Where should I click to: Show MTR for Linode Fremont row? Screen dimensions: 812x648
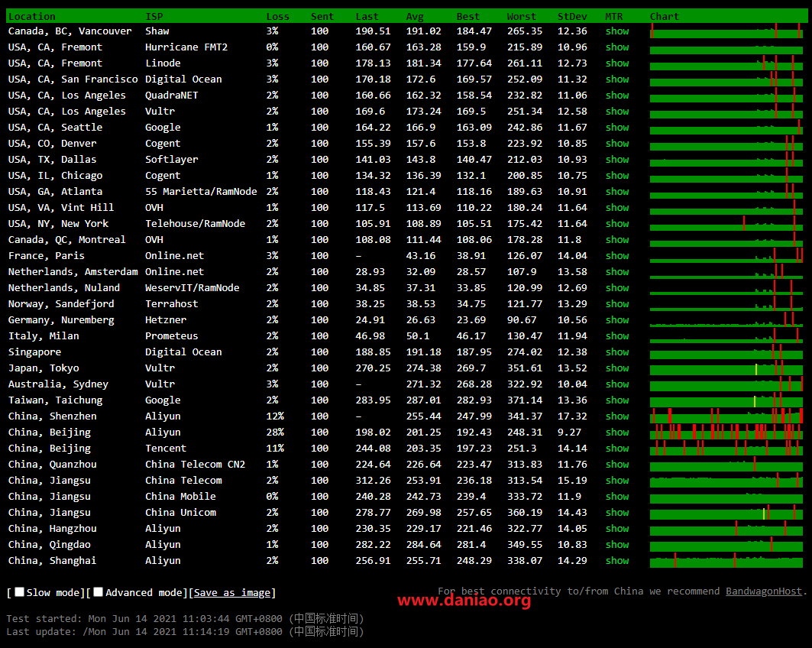click(x=617, y=63)
